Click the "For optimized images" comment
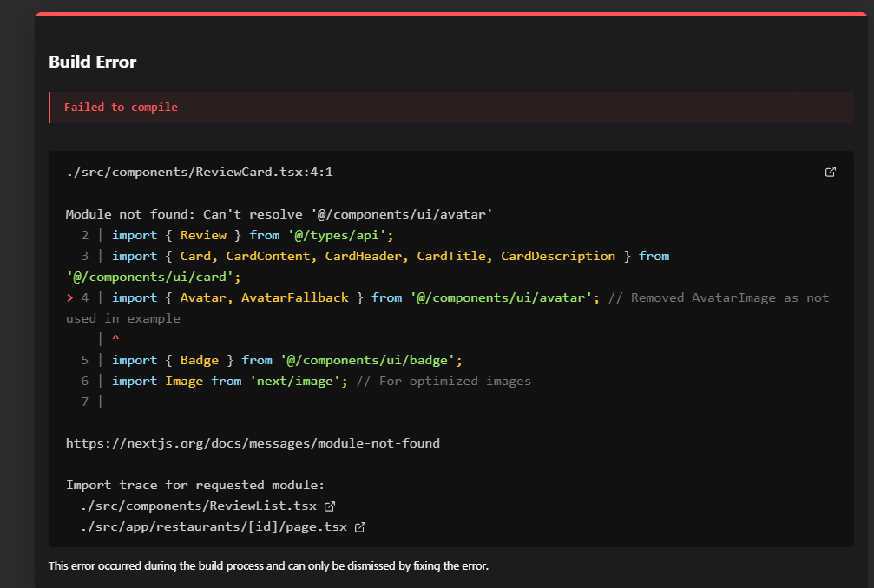Screen dimensions: 874x588 coord(444,381)
